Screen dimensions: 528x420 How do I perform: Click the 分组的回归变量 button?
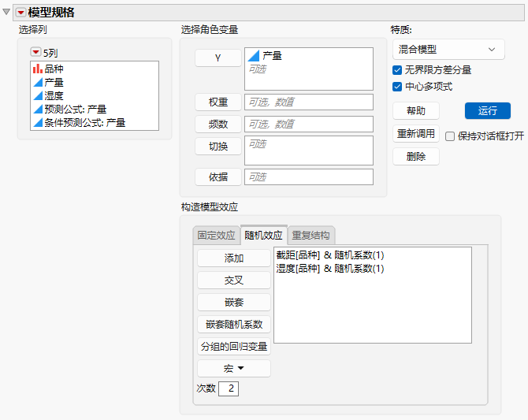pyautogui.click(x=234, y=347)
